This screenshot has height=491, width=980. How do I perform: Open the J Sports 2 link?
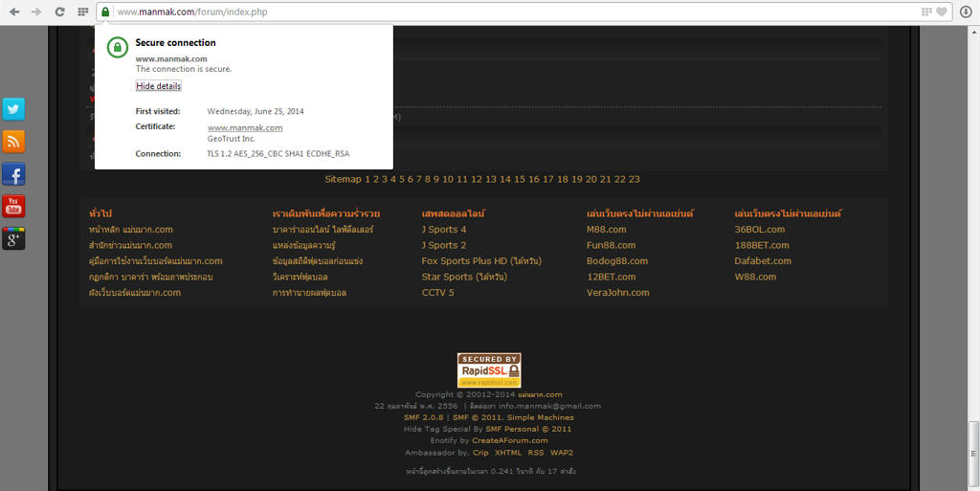click(444, 245)
